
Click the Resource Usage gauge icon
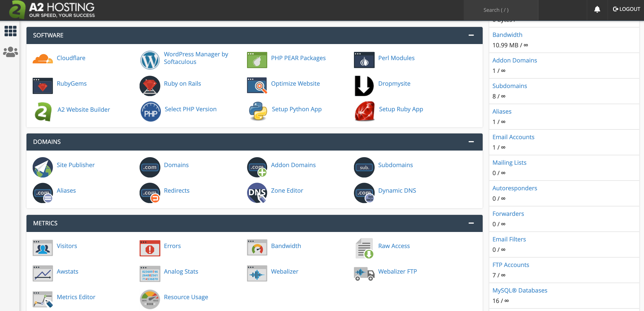click(x=150, y=299)
